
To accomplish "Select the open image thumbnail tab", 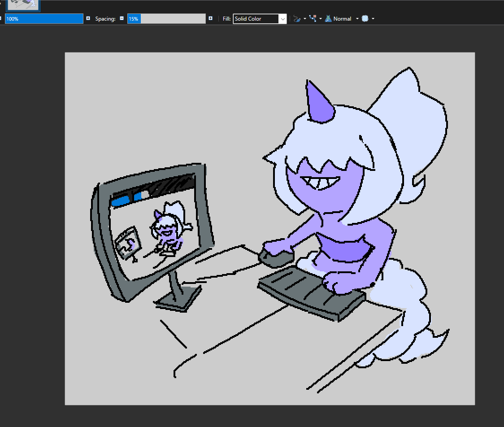I will (x=23, y=5).
